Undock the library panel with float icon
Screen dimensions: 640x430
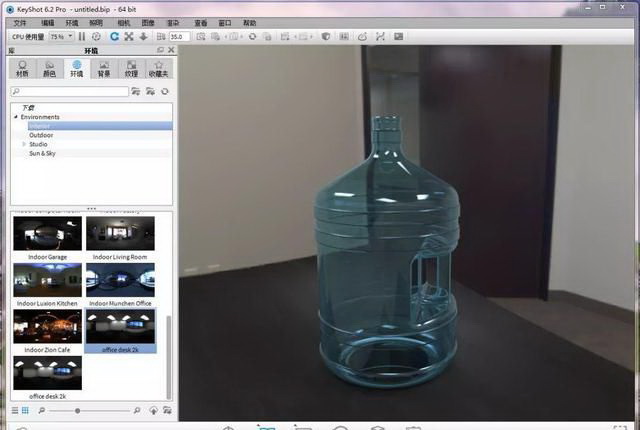[x=160, y=50]
